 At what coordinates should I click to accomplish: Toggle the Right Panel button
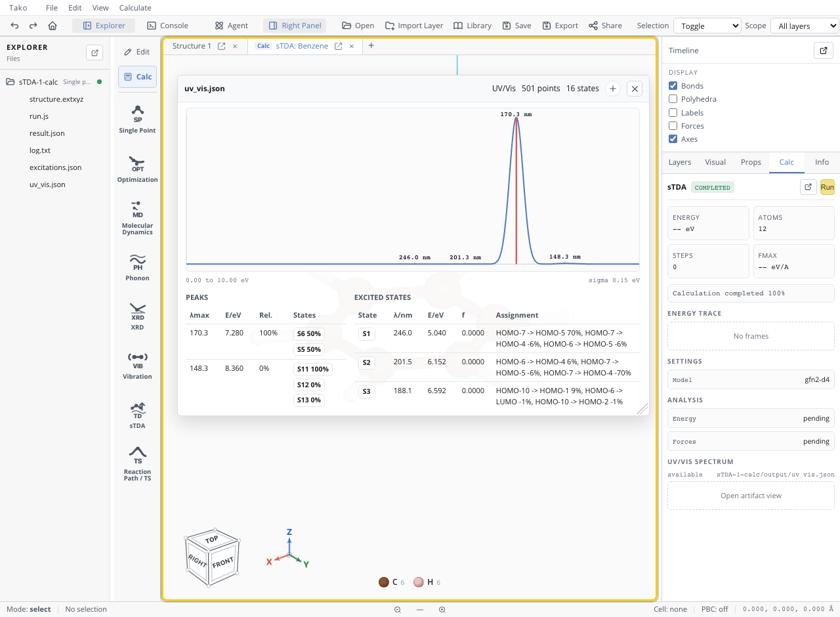(295, 26)
